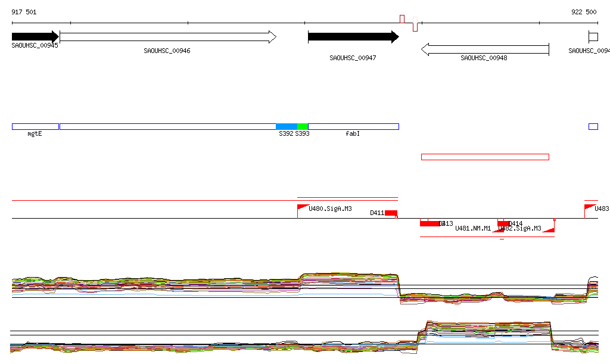Click the mgtE label
This screenshot has width=610, height=364.
35,134
